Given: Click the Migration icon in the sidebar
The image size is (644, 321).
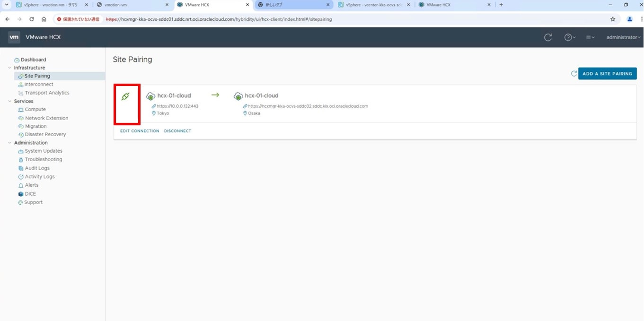Looking at the screenshot, I should click(x=21, y=126).
